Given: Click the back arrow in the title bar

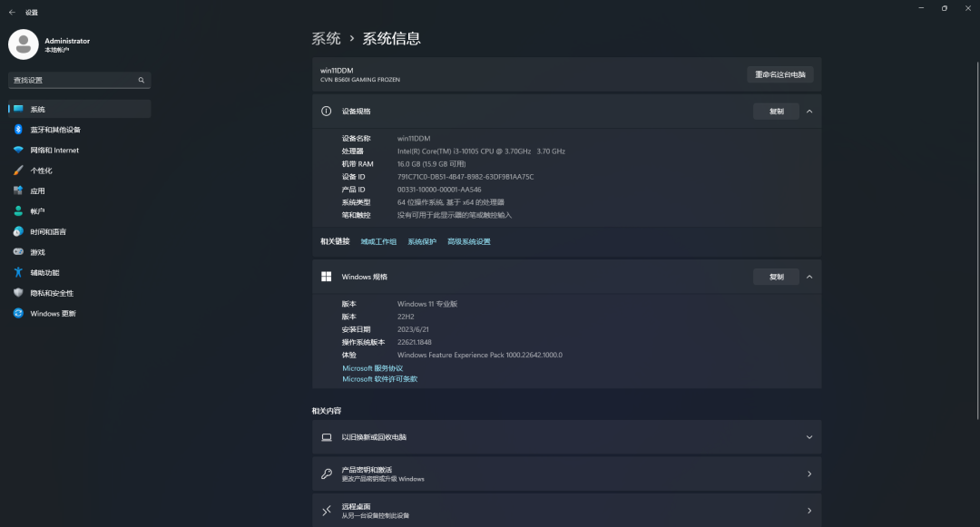Looking at the screenshot, I should (12, 13).
